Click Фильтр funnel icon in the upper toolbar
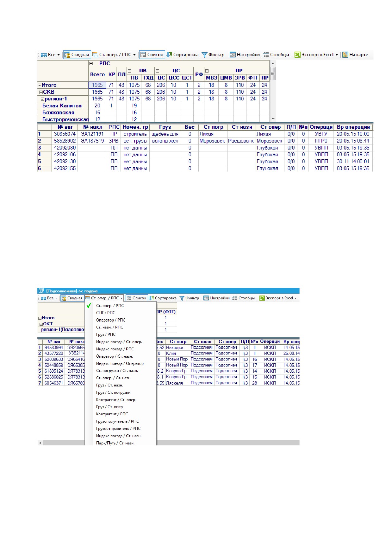The height and width of the screenshot is (555, 392). click(204, 55)
